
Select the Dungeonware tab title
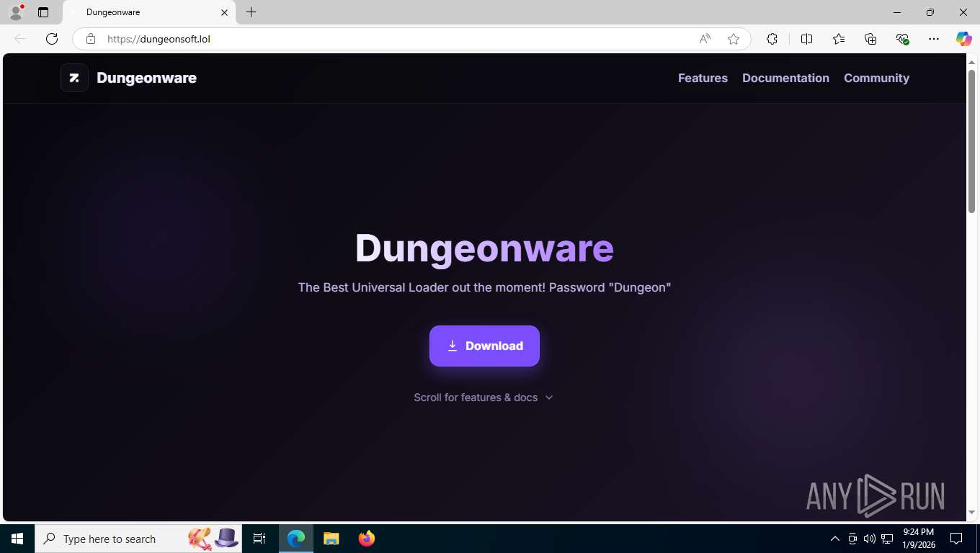113,12
